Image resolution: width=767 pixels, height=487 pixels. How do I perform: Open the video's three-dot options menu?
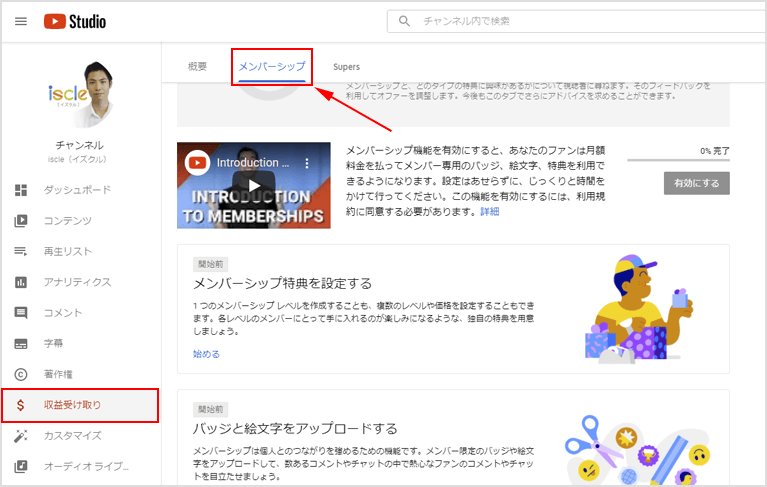(x=307, y=163)
